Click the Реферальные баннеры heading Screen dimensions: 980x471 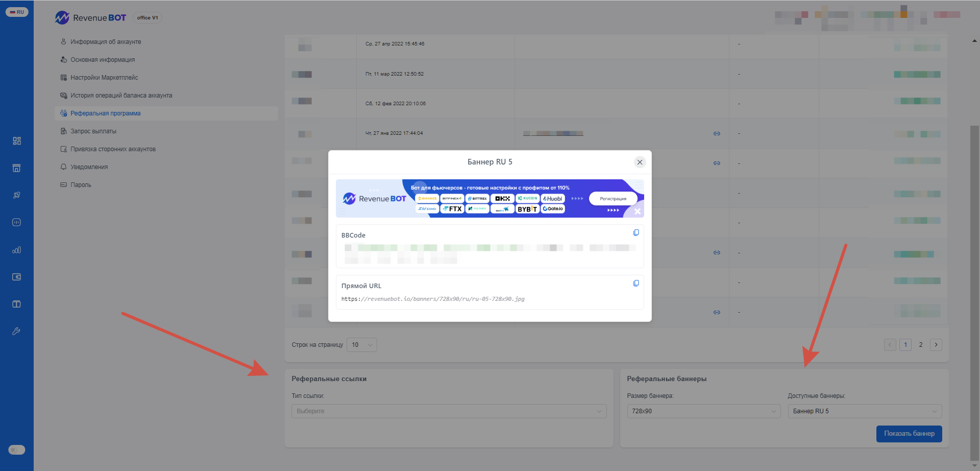667,379
